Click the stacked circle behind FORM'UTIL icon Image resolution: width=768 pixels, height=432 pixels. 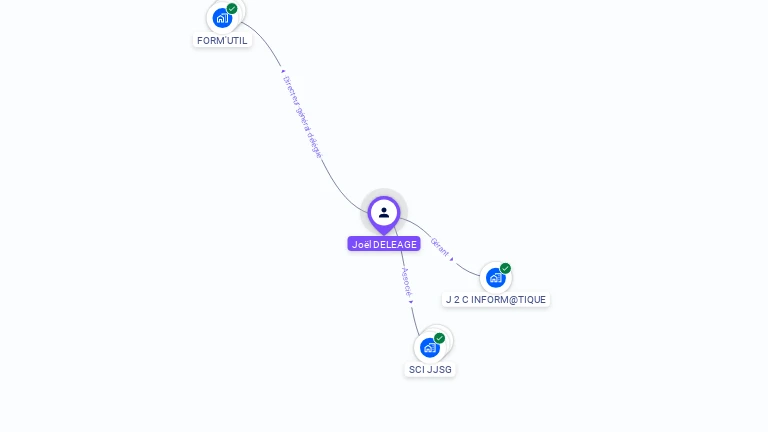241,11
